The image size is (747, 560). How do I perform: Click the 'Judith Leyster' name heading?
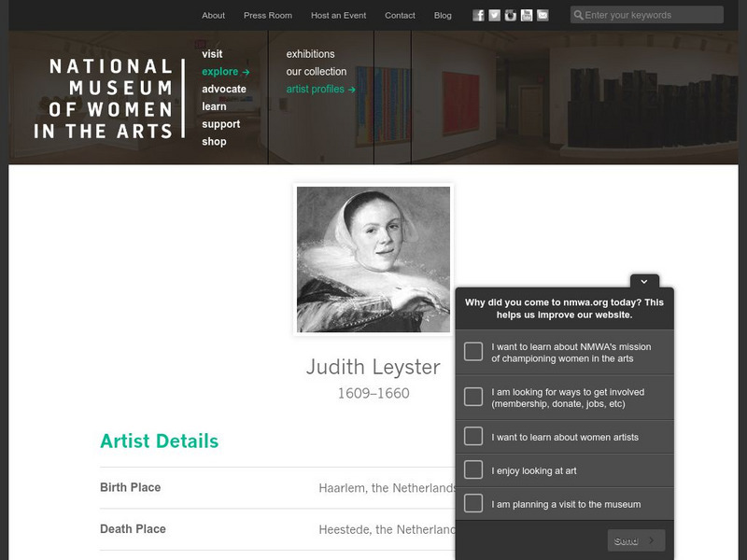[373, 367]
